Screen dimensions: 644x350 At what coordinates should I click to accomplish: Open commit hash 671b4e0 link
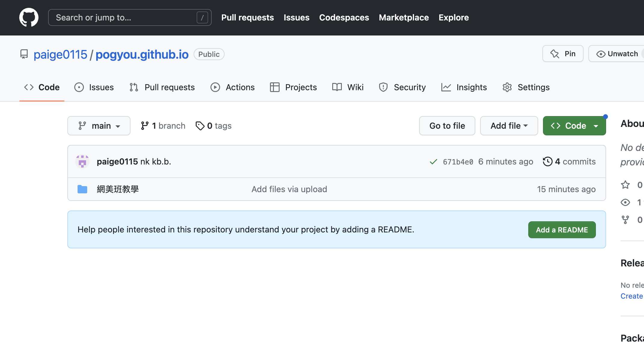[x=458, y=162]
